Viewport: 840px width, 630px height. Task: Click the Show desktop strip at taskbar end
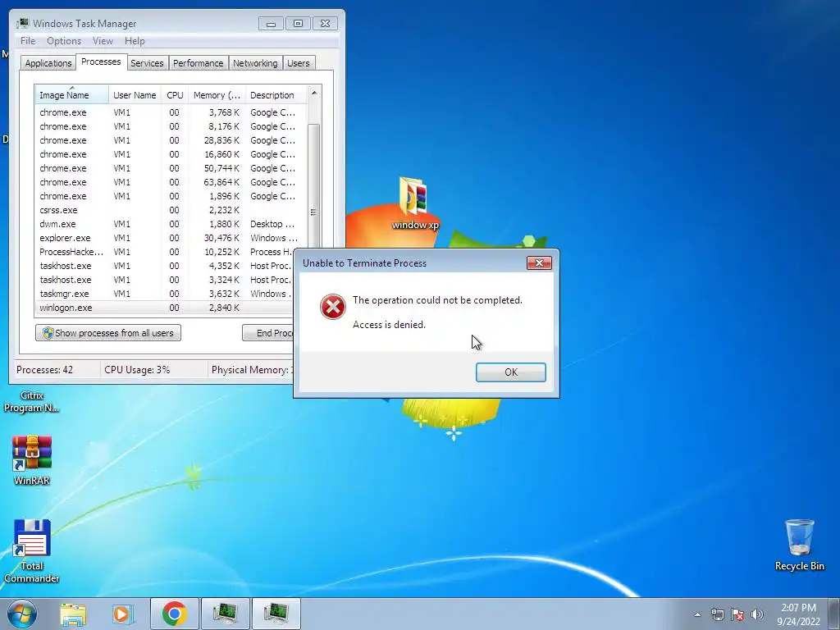[x=834, y=614]
